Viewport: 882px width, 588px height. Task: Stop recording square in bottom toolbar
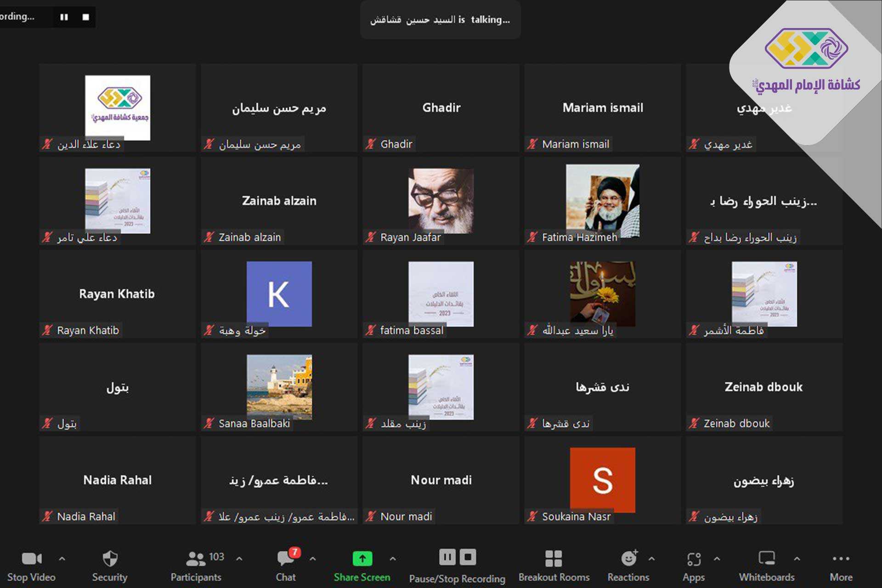(x=468, y=557)
